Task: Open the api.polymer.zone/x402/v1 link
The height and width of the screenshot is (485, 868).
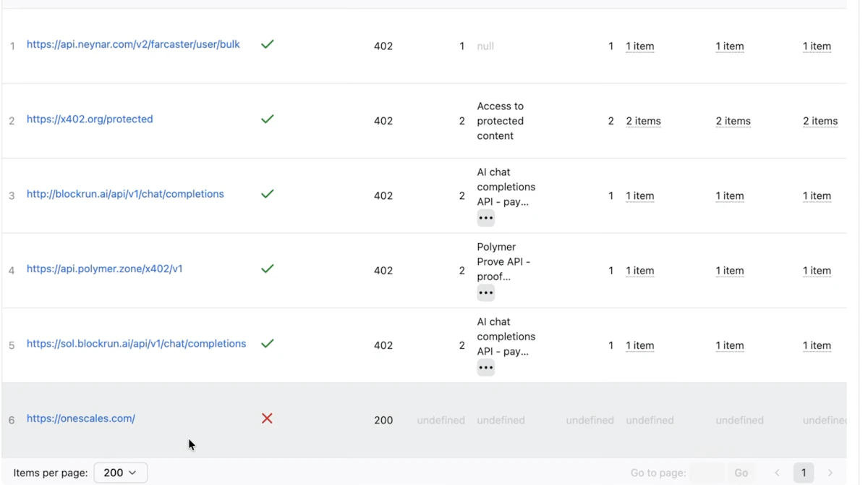Action: point(105,269)
